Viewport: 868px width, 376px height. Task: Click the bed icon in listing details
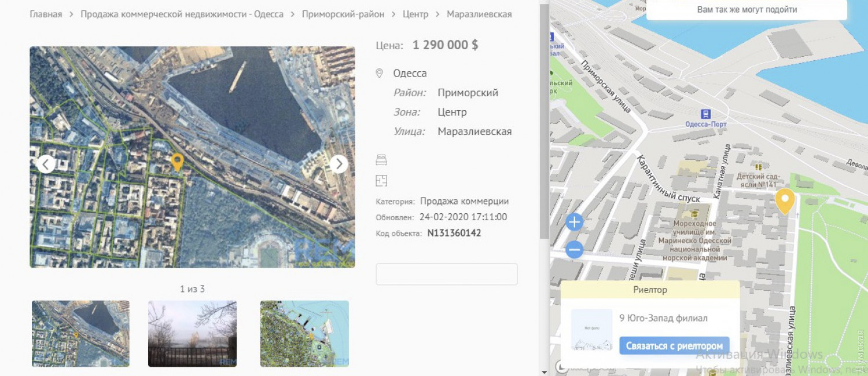(x=381, y=160)
